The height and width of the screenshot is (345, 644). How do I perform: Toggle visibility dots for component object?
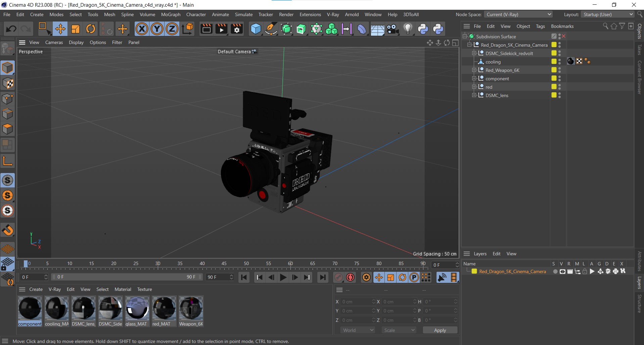(559, 78)
